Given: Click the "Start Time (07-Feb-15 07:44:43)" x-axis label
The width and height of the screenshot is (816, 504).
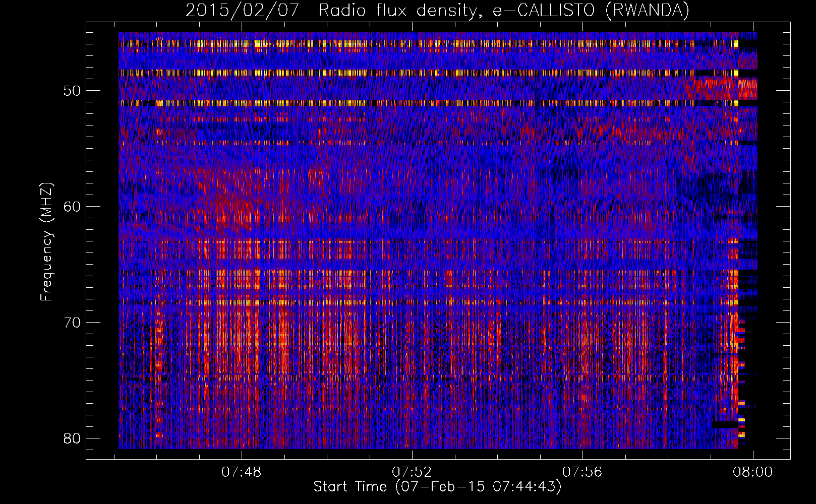Looking at the screenshot, I should click(437, 487).
